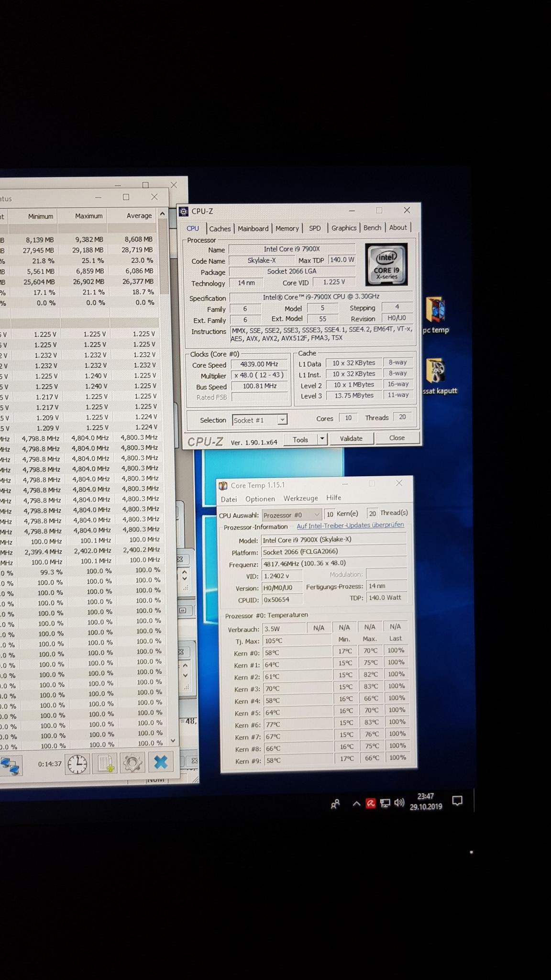Click the Verbrauch value 3.5W

283,629
